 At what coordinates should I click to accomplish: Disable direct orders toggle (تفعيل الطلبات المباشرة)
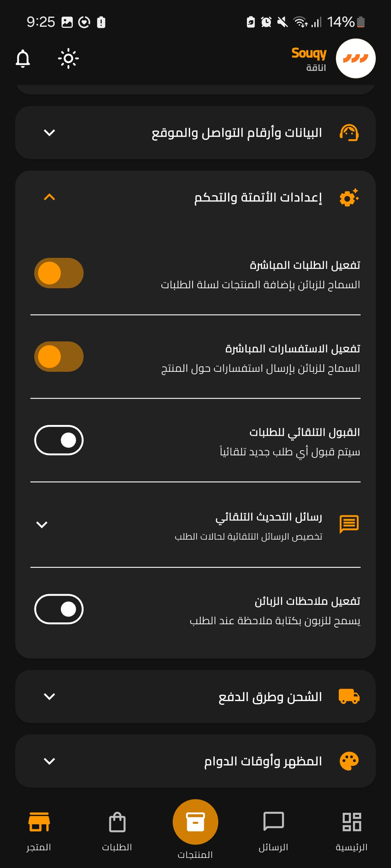coord(59,273)
